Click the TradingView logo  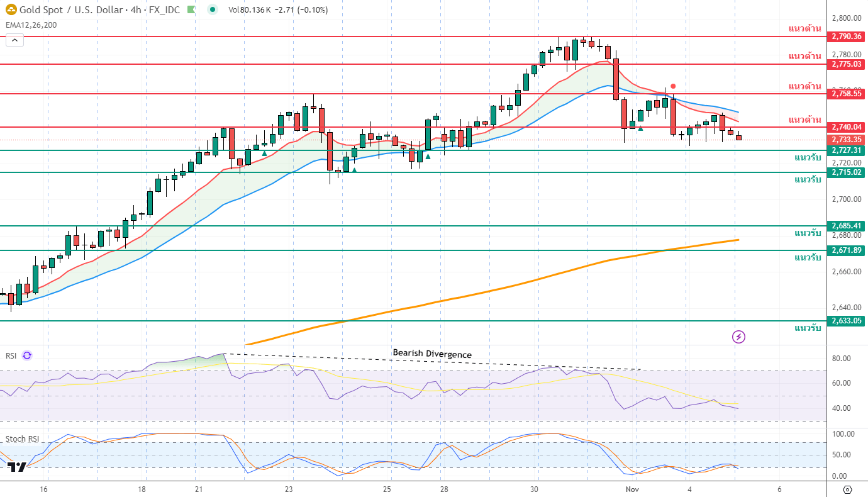17,467
